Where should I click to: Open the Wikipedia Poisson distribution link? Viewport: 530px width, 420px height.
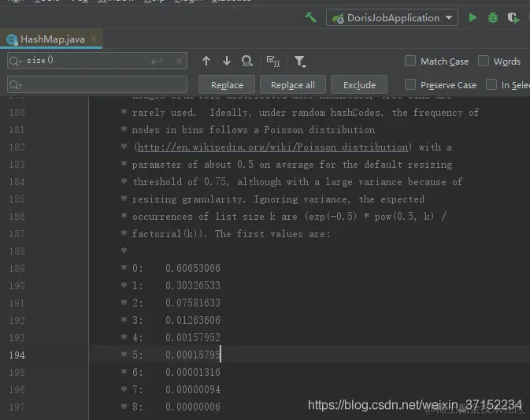pos(272,147)
